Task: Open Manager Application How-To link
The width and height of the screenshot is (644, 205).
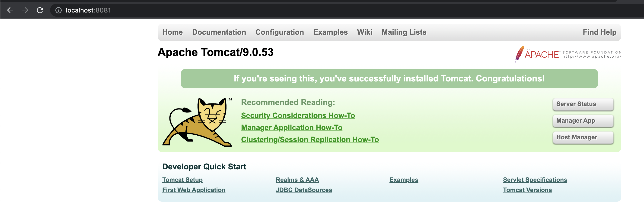Action: point(291,127)
